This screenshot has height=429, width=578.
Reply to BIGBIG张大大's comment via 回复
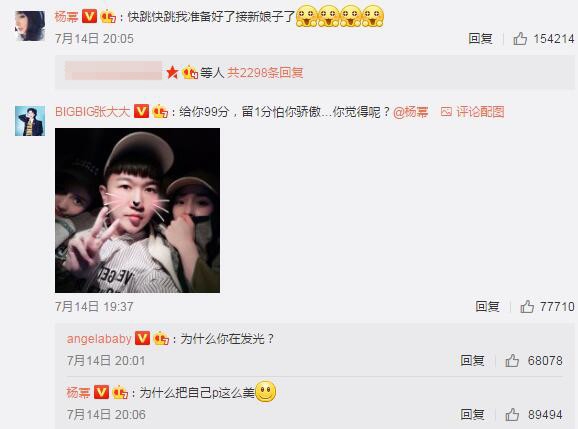pos(487,306)
